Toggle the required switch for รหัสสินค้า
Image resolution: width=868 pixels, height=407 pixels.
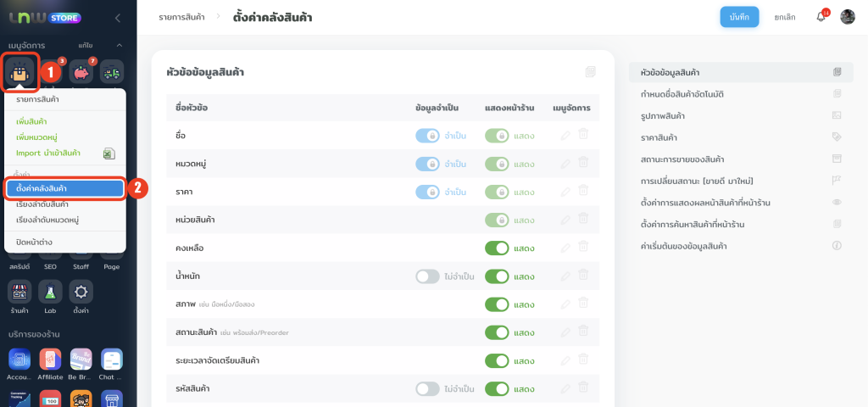point(427,388)
